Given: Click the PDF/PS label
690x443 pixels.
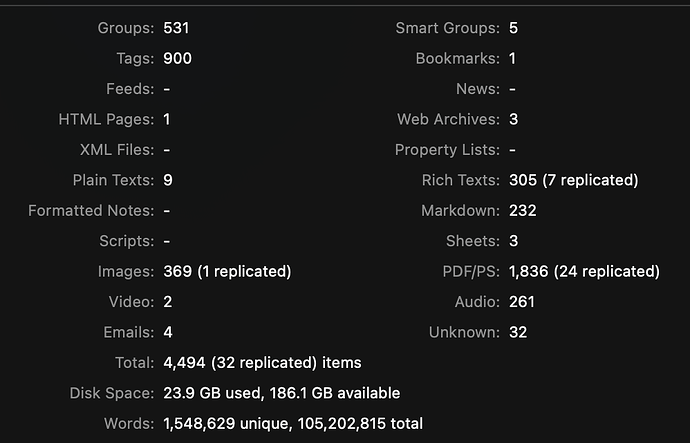Looking at the screenshot, I should [471, 271].
